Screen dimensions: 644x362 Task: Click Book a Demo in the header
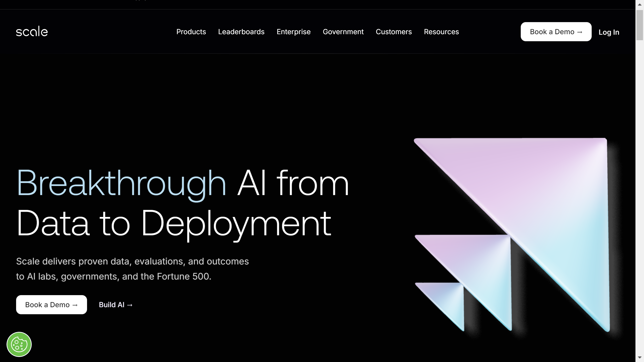(556, 32)
